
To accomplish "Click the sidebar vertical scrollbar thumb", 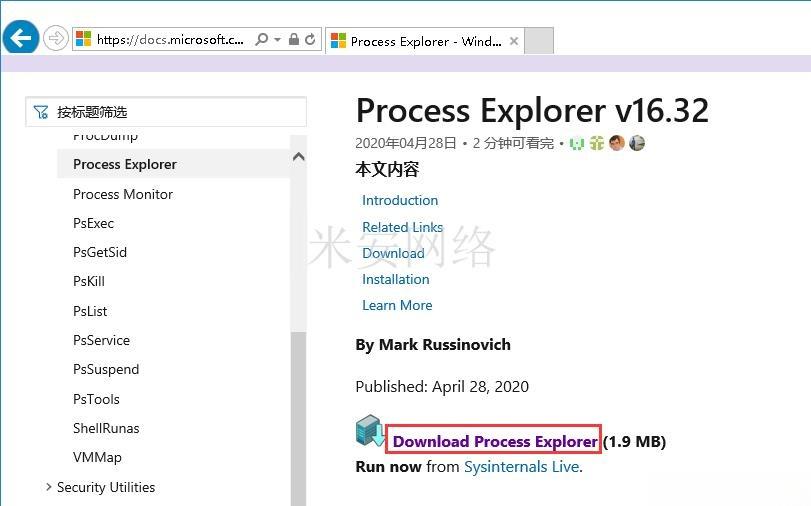I will (298, 419).
